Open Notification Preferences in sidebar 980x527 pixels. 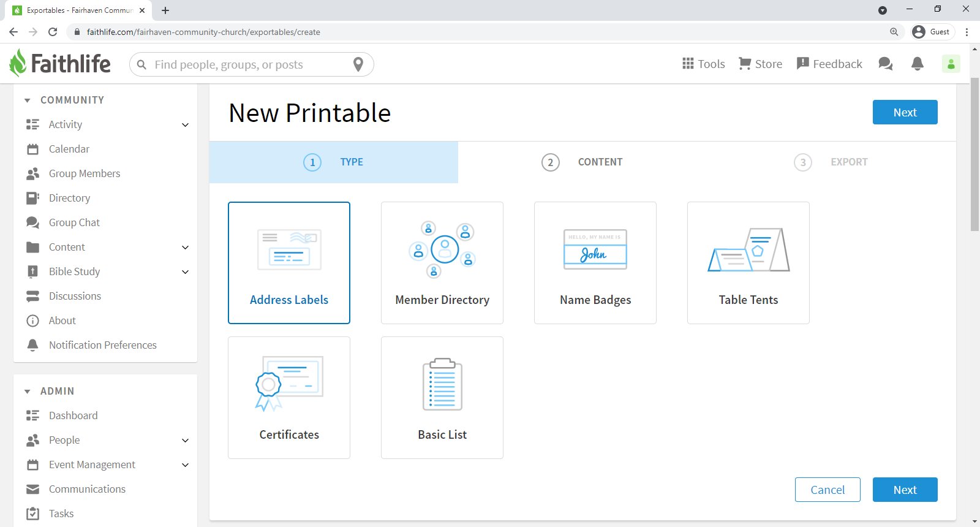click(103, 345)
